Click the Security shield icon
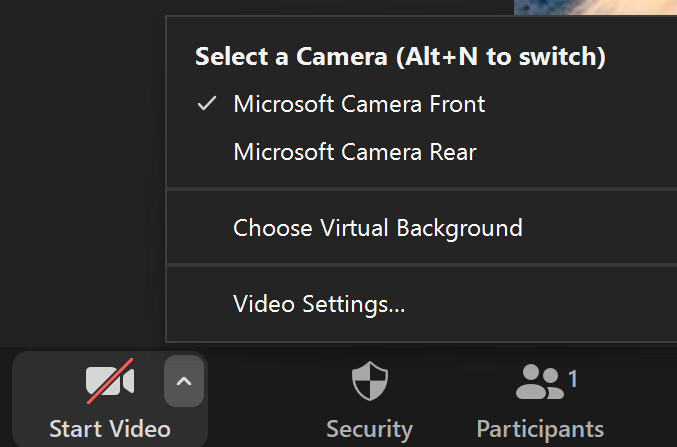Viewport: 677px width, 447px height. point(369,381)
